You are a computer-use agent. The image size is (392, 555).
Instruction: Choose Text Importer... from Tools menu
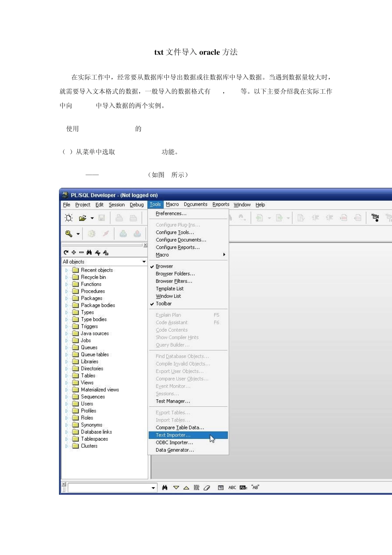pos(188,435)
